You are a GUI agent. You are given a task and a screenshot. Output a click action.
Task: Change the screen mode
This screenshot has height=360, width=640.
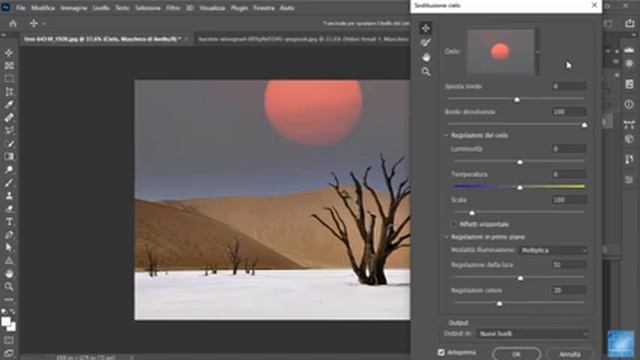pos(9,353)
